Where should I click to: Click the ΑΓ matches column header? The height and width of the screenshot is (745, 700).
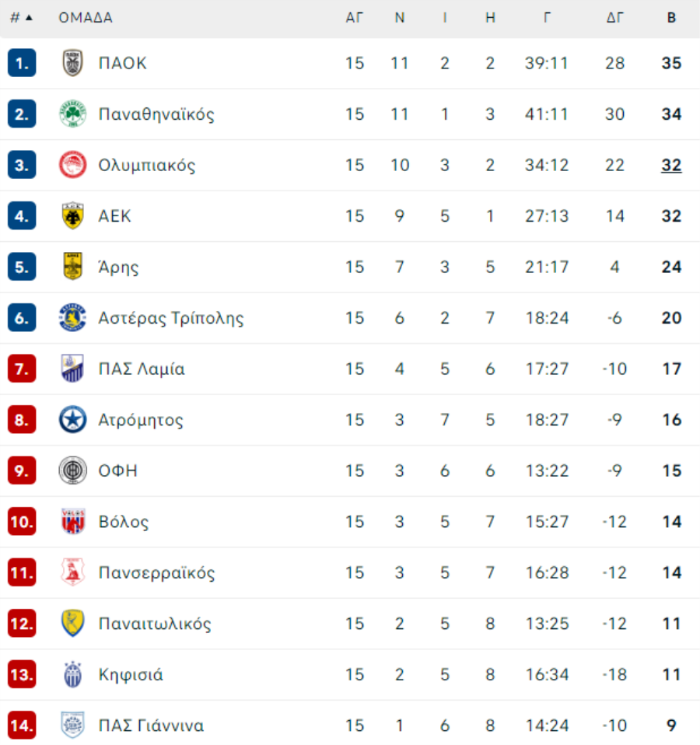pos(354,18)
